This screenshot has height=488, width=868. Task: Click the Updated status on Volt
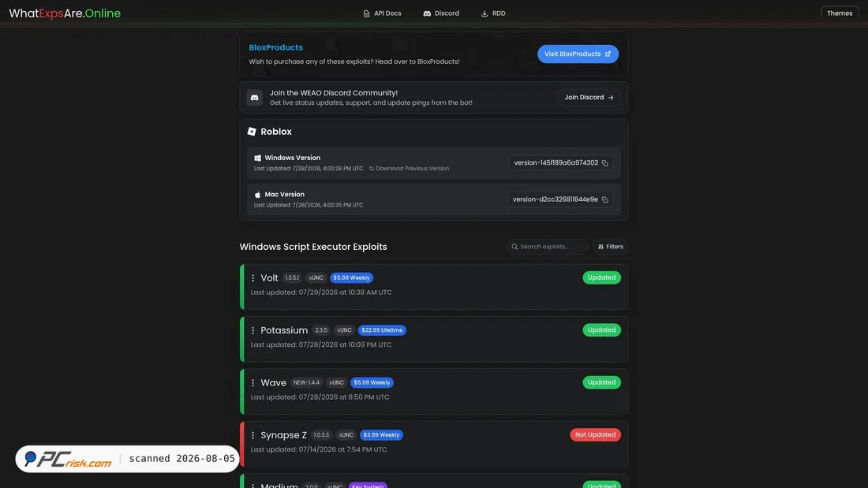click(602, 278)
